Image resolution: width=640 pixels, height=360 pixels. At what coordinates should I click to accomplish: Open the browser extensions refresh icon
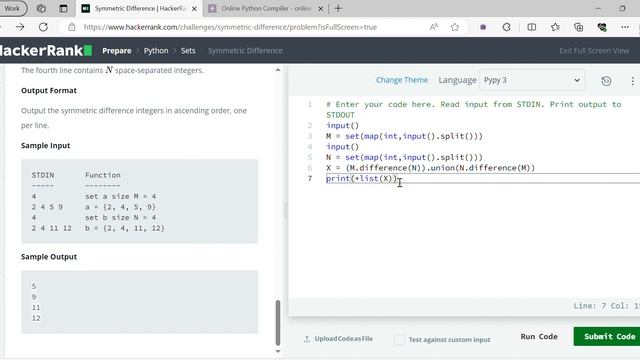[507, 27]
